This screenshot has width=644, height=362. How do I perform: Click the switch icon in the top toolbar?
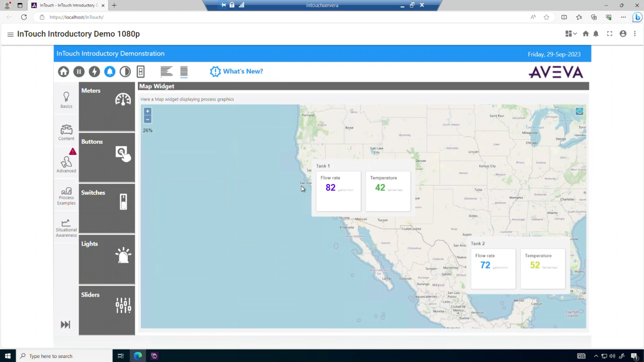[140, 71]
